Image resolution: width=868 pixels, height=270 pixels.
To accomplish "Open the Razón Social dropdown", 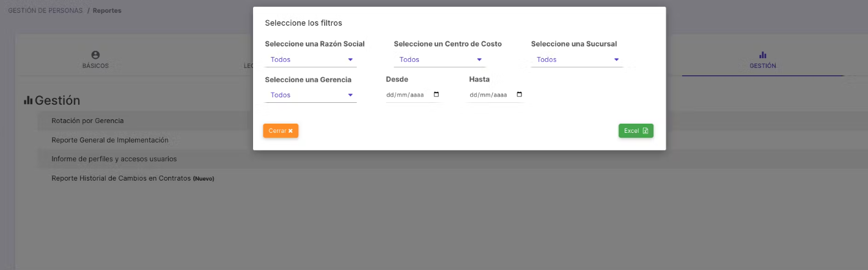I will pyautogui.click(x=311, y=60).
